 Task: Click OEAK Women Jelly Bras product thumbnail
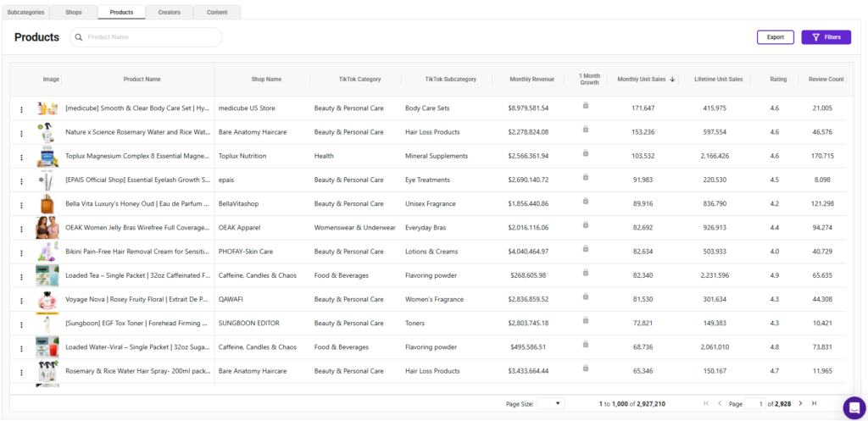[45, 227]
